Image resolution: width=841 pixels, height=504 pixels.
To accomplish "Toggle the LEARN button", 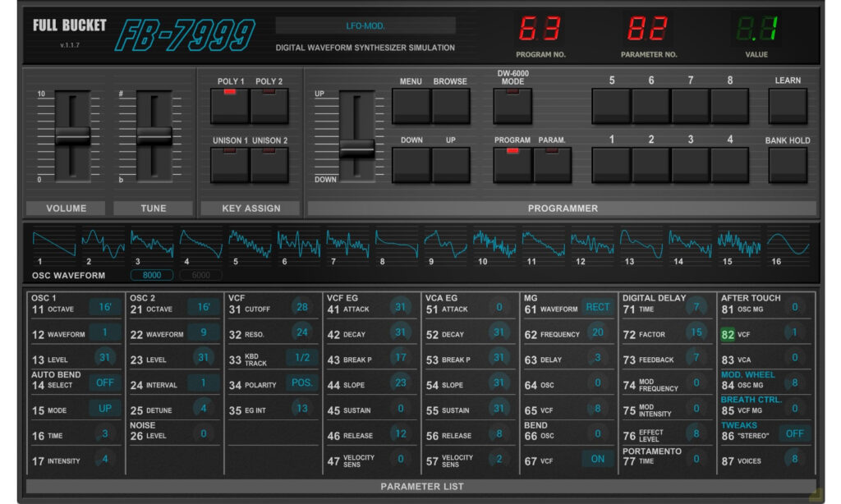I will click(x=788, y=106).
